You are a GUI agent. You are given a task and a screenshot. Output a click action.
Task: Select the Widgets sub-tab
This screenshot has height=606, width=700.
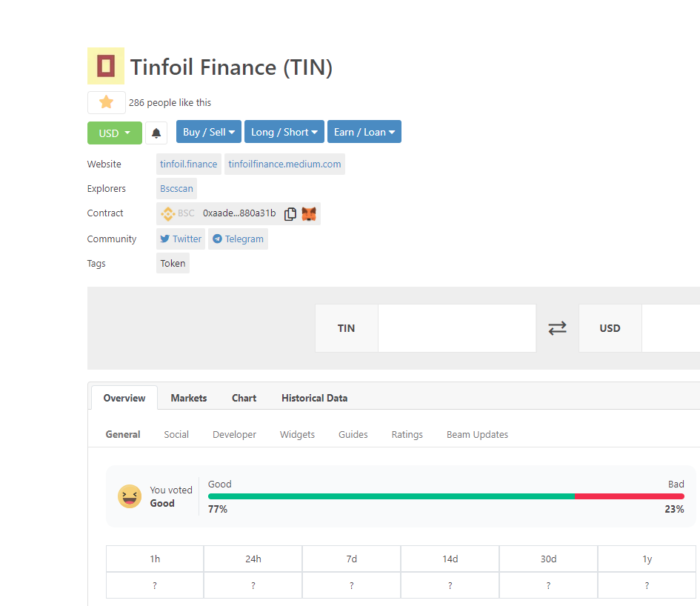point(297,435)
